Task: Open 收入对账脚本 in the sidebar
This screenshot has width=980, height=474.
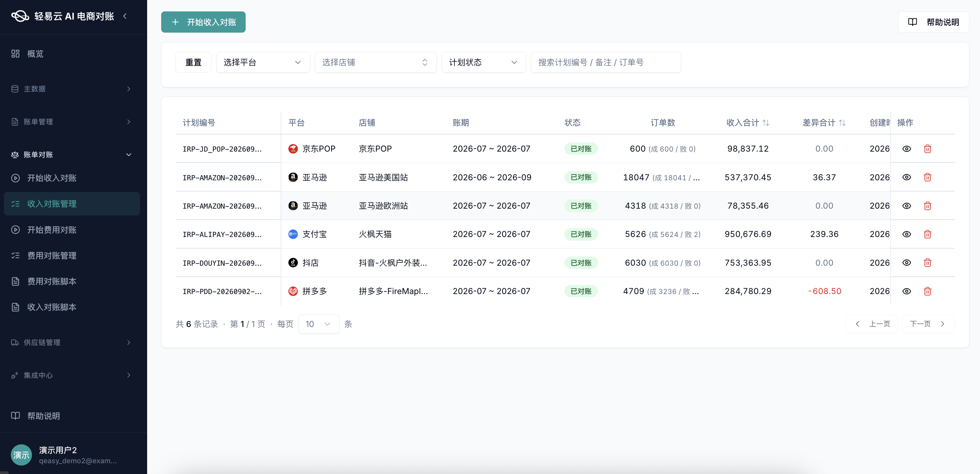Action: 72,307
